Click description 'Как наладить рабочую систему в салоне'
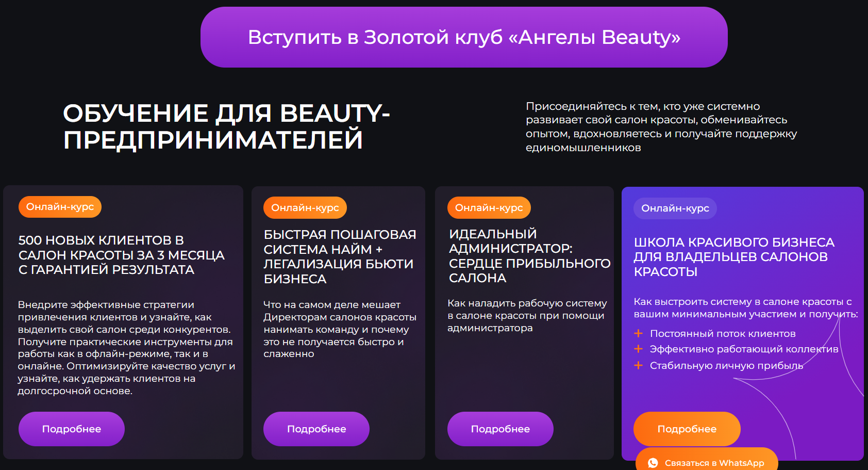This screenshot has height=470, width=868. click(x=527, y=315)
